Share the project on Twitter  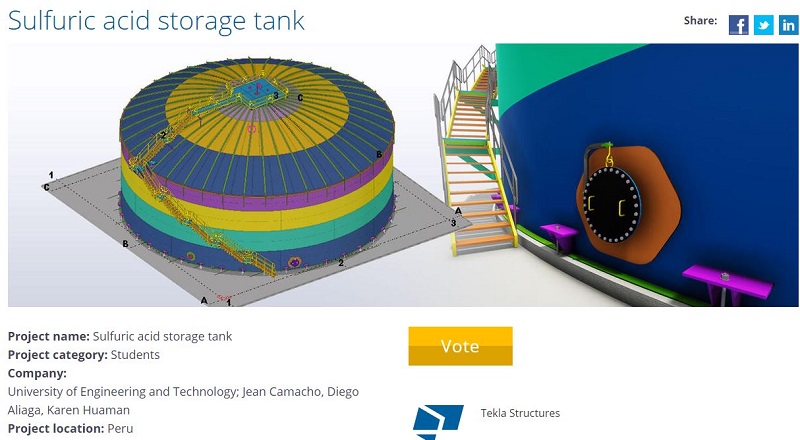pos(764,25)
